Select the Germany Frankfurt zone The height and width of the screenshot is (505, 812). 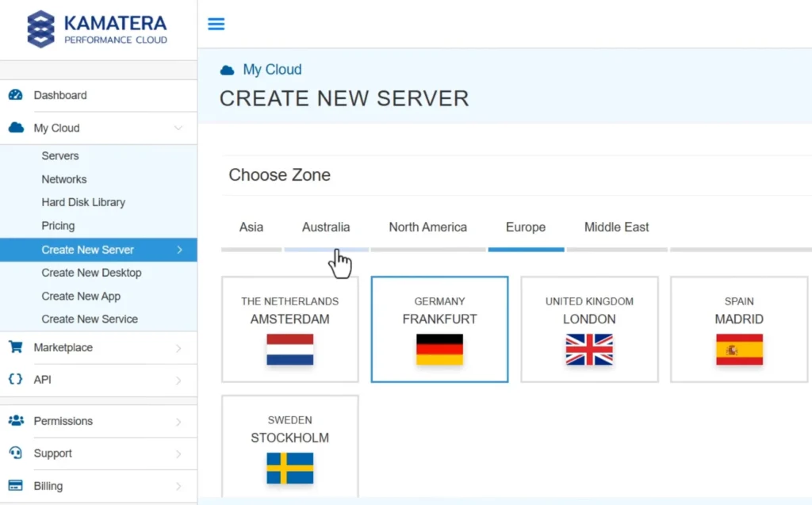tap(439, 329)
